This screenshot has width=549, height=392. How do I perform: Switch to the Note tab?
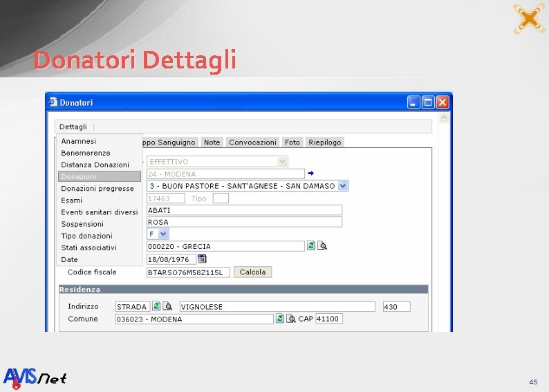[212, 142]
